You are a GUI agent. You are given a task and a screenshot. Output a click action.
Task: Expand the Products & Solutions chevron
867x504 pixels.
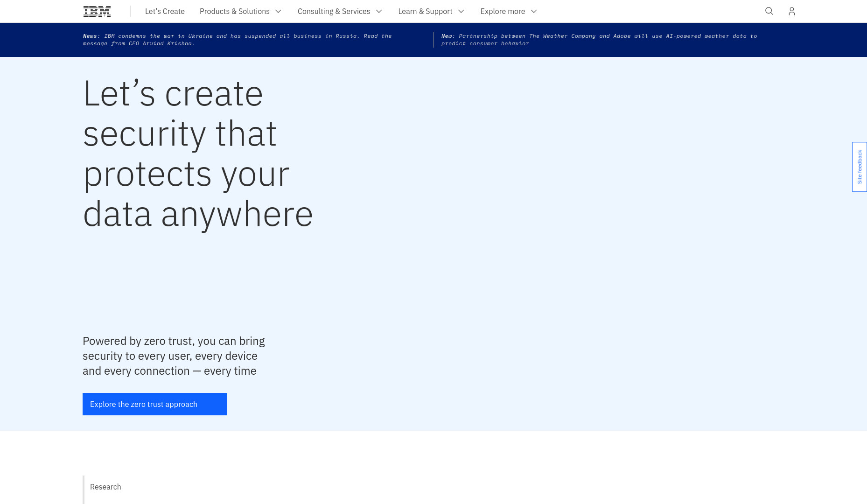coord(278,11)
